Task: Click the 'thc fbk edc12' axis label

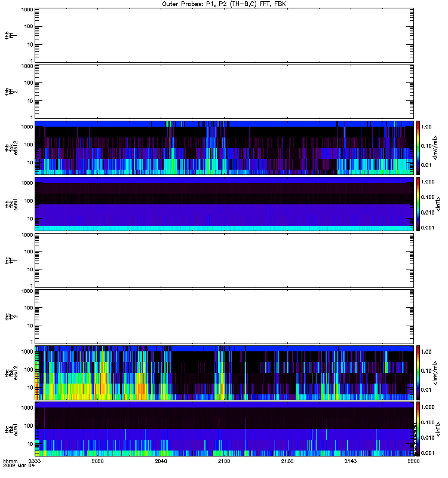Action: tap(11, 373)
